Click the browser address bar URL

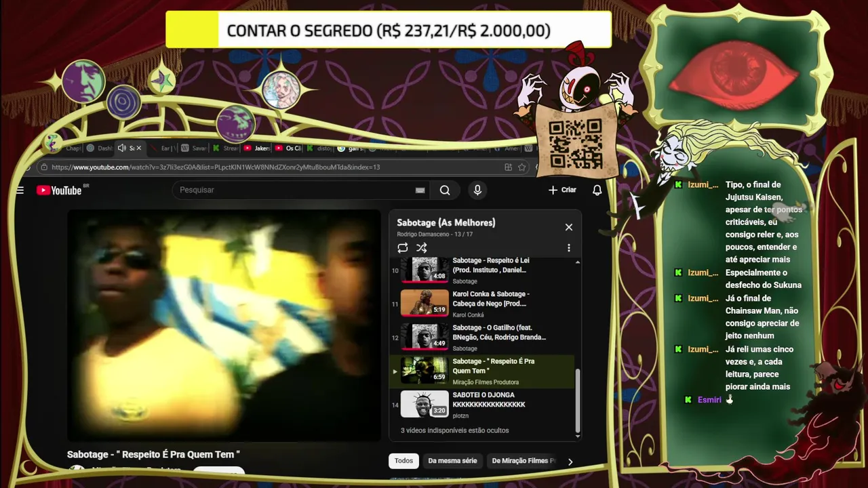click(x=216, y=167)
